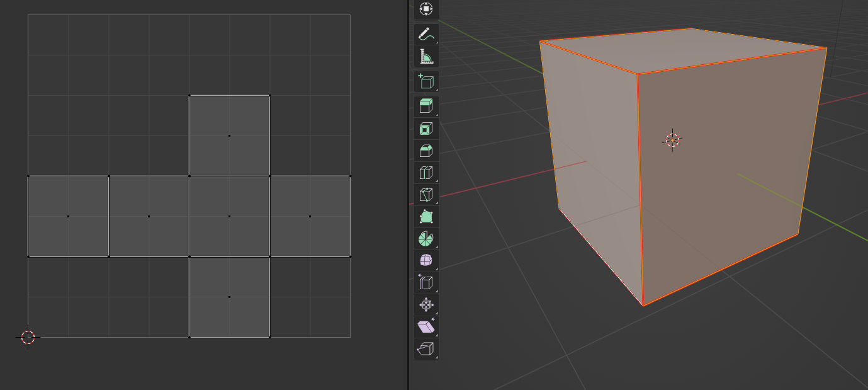Activate the Measure ruler tool

[426, 57]
